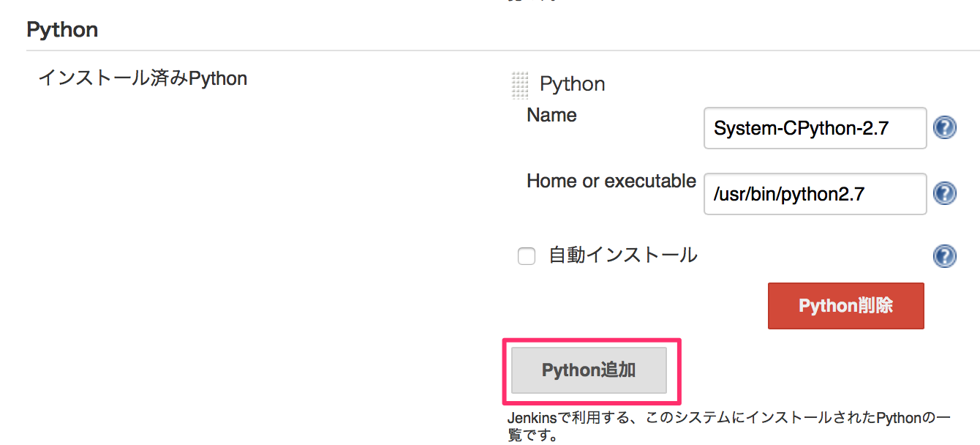The height and width of the screenshot is (445, 980).
Task: Click the Python削除 button
Action: [845, 305]
